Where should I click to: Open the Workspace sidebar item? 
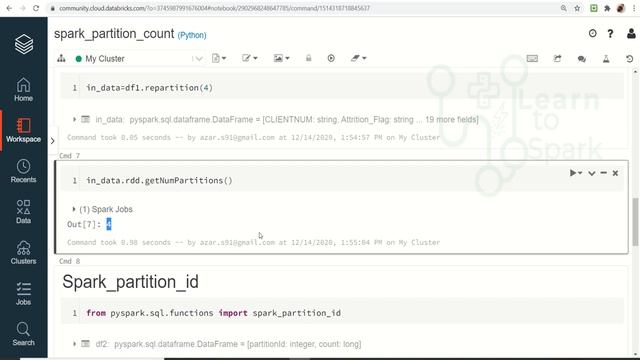(23, 131)
